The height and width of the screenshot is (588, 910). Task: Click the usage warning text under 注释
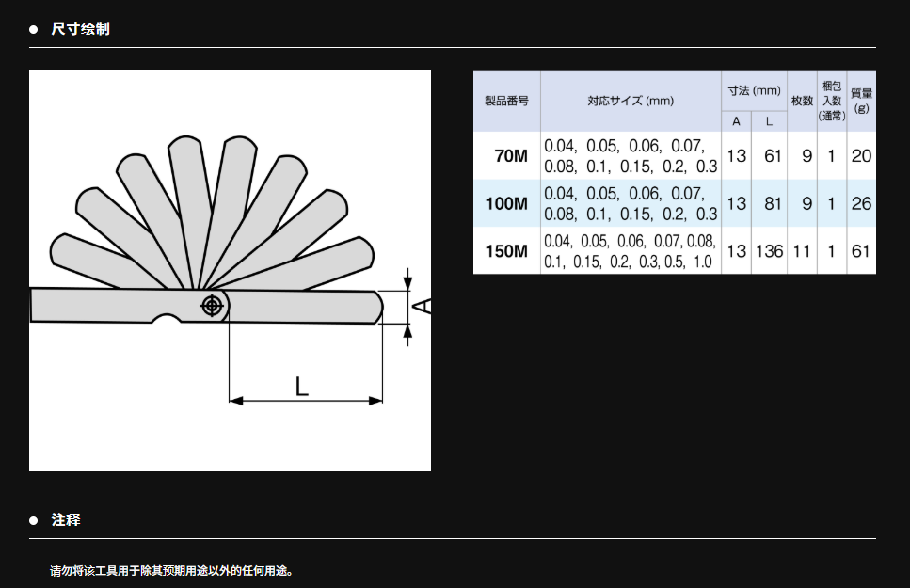(171, 570)
